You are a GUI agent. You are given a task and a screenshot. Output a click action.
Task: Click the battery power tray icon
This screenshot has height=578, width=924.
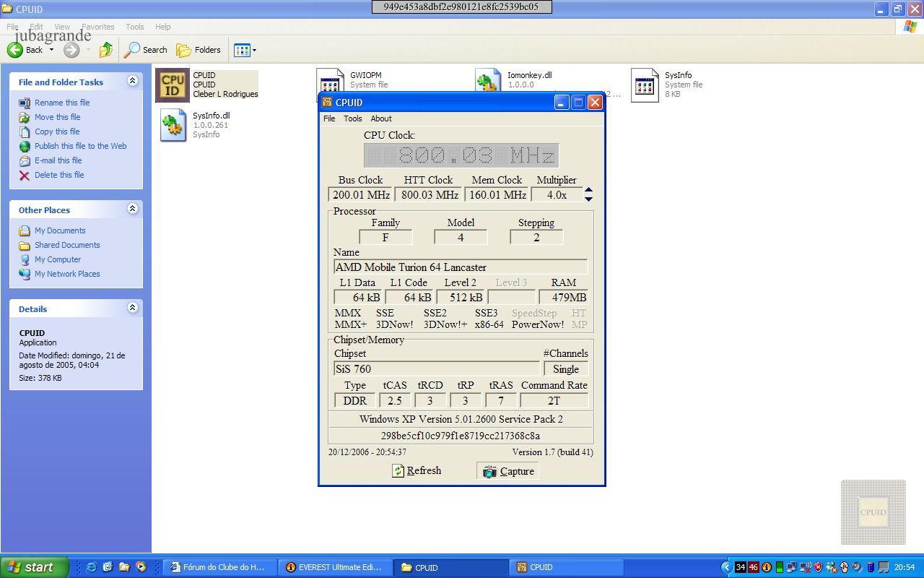(870, 567)
